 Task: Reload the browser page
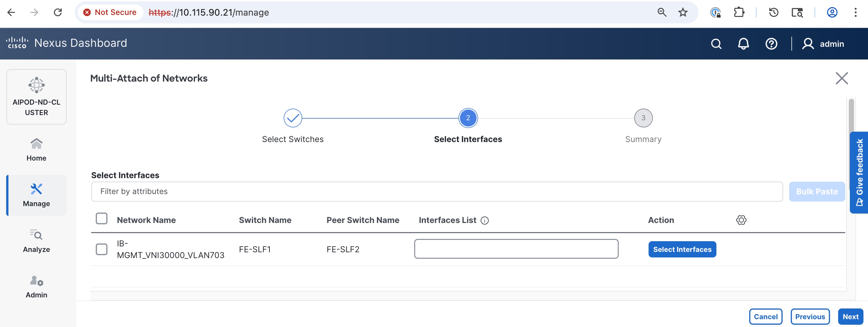58,12
